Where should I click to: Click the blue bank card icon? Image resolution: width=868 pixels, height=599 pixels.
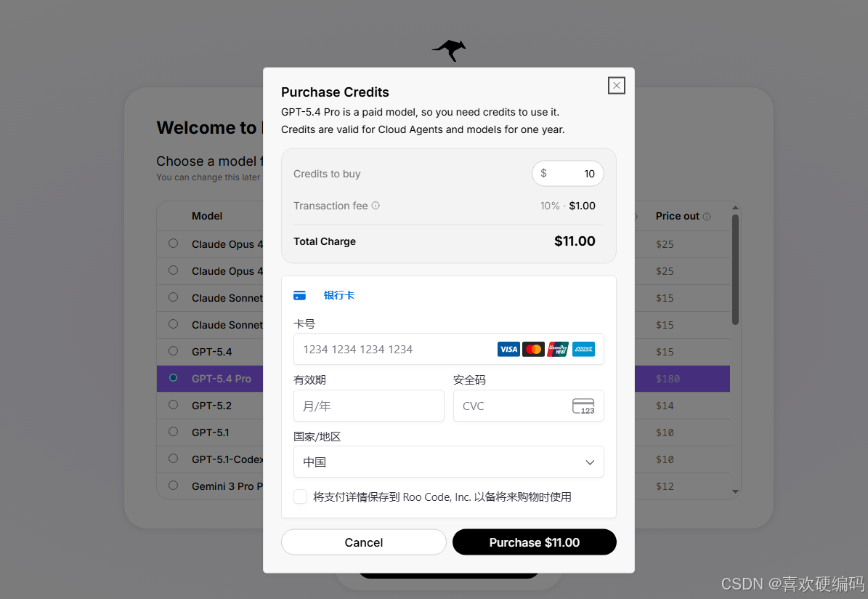point(299,295)
